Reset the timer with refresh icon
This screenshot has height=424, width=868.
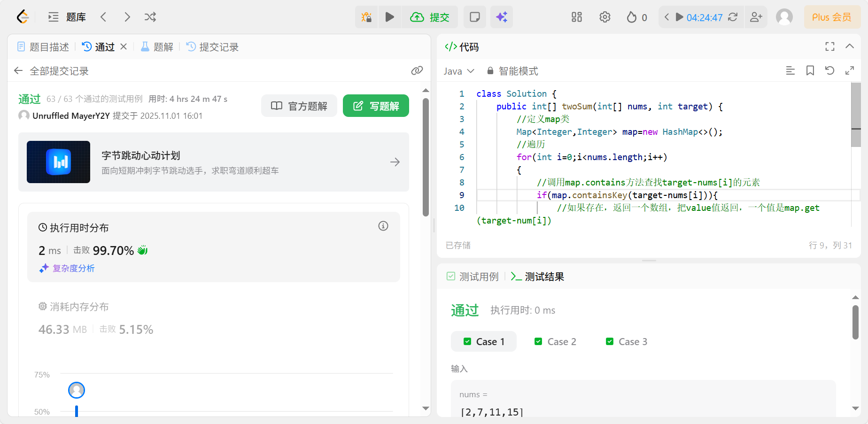733,17
